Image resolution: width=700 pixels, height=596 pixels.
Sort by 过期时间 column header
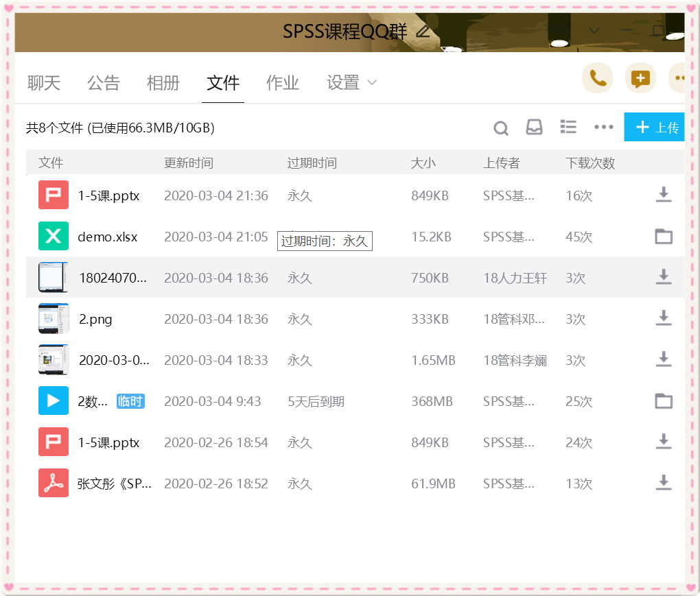[312, 163]
